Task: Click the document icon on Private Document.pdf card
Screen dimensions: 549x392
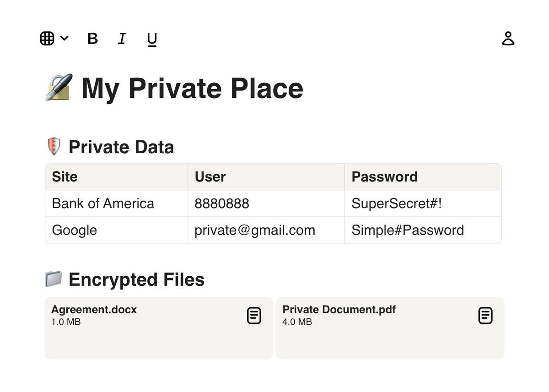Action: [x=486, y=316]
